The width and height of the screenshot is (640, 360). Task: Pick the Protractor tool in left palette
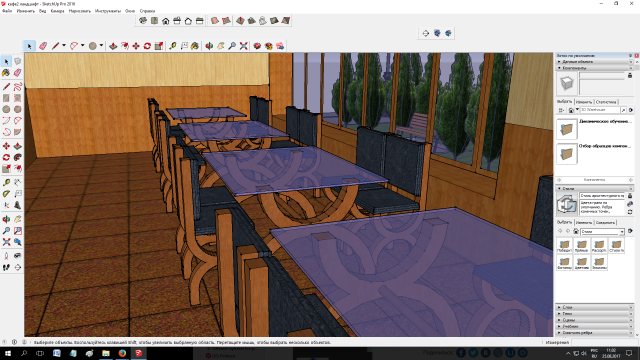7,193
